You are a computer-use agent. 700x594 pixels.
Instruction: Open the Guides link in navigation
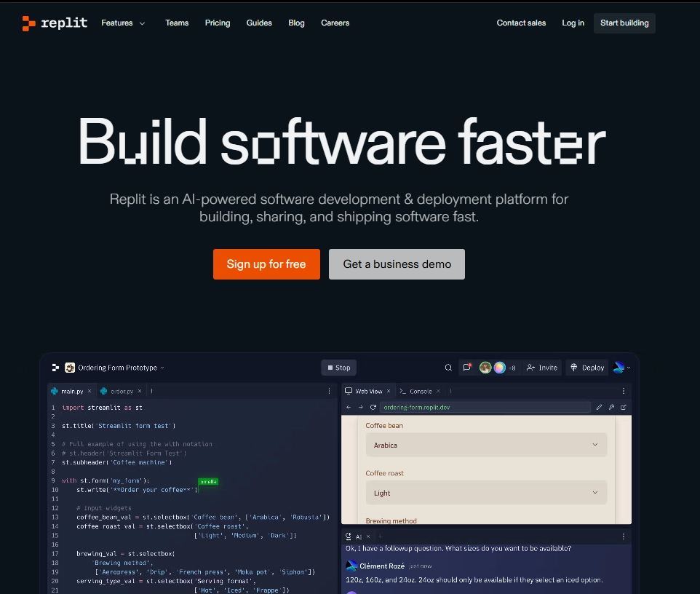[259, 23]
